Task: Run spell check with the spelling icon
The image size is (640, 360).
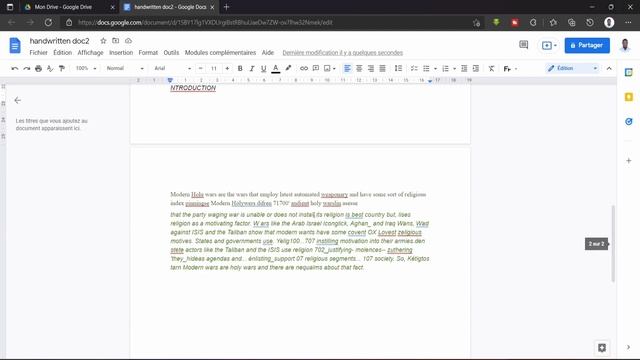Action: click(x=50, y=69)
